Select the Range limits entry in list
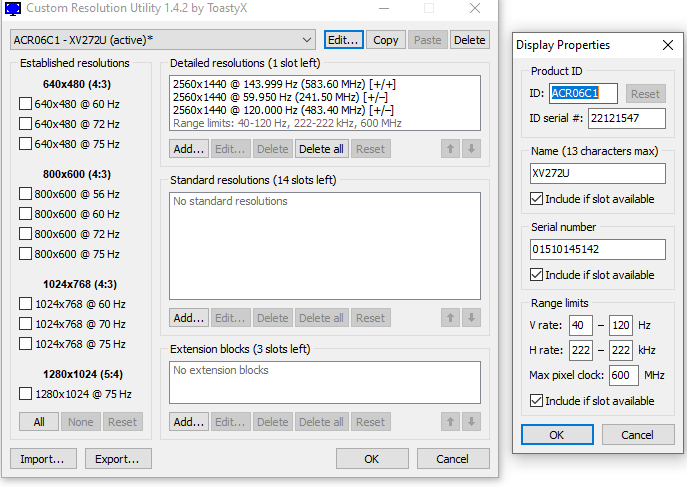Screen dimensions: 687x487 point(287,123)
